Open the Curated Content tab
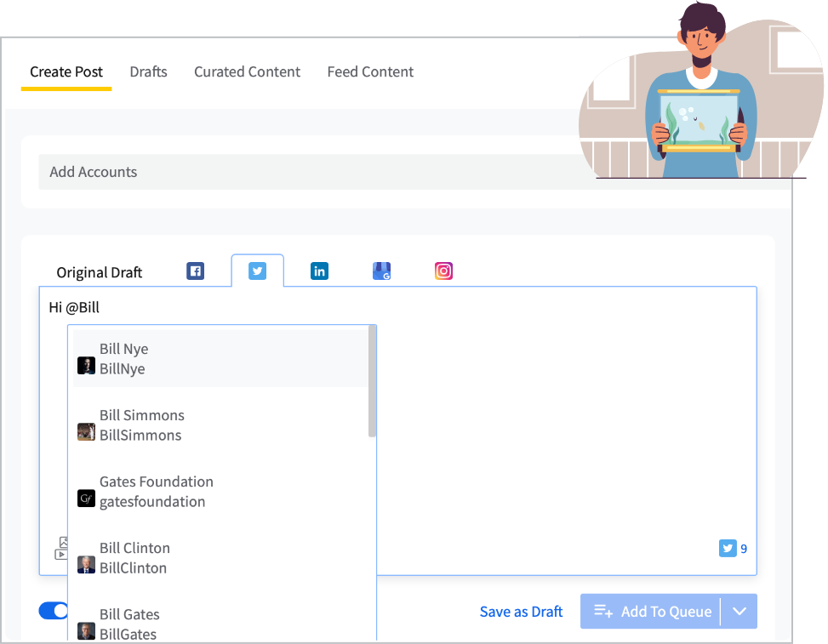The width and height of the screenshot is (828, 644). 247,71
